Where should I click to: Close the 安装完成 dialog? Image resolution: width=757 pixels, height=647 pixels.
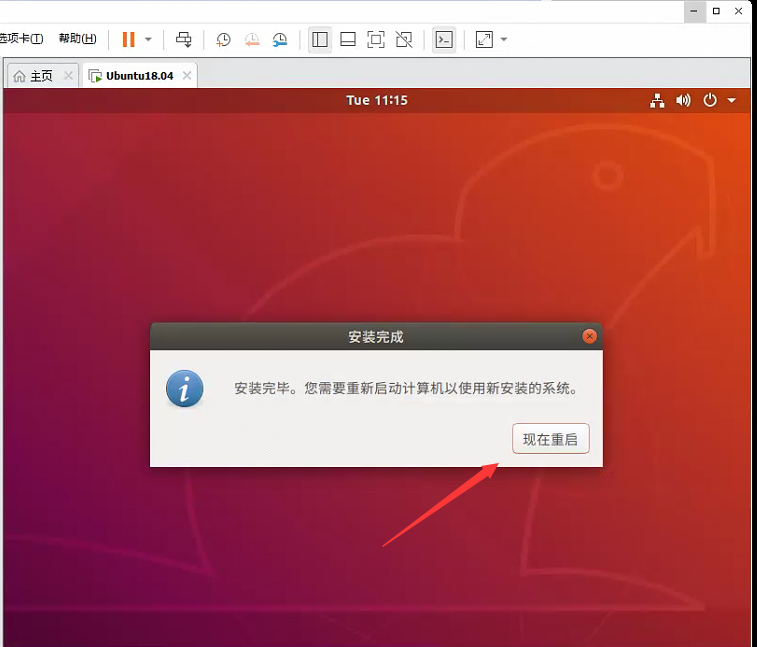(589, 336)
